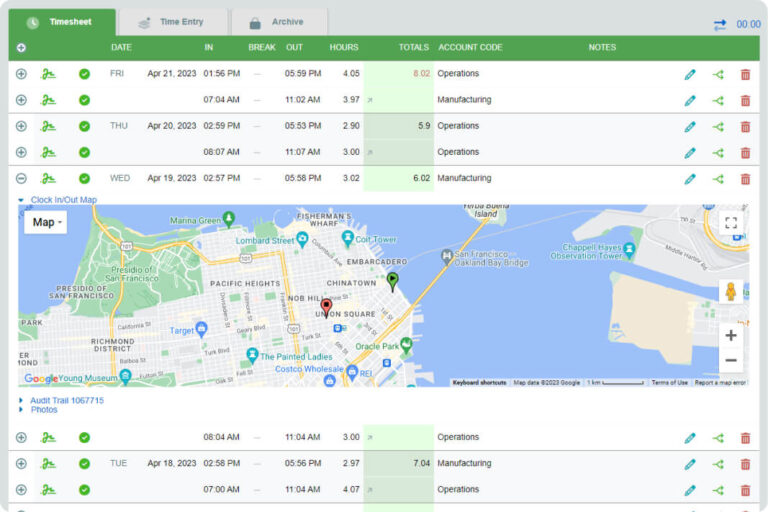Click signature icon on Apr 20 02:59 PM row
Image resolution: width=768 pixels, height=512 pixels.
[x=48, y=126]
